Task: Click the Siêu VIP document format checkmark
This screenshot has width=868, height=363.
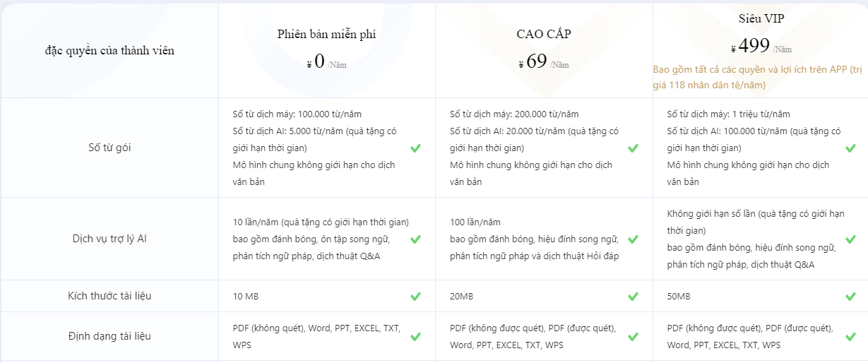Action: [x=850, y=337]
